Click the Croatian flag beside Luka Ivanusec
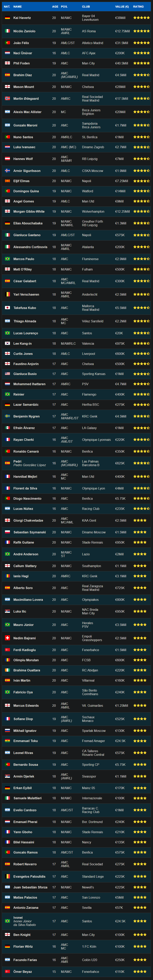 point(7,147)
